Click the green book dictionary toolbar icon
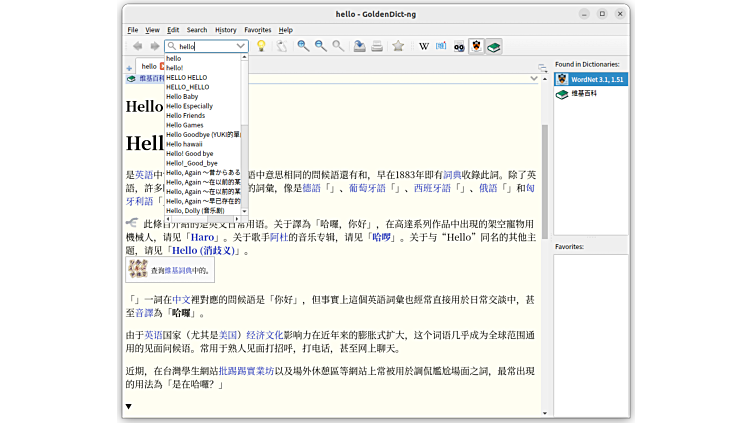Viewport: 752px width, 423px height. [x=494, y=46]
